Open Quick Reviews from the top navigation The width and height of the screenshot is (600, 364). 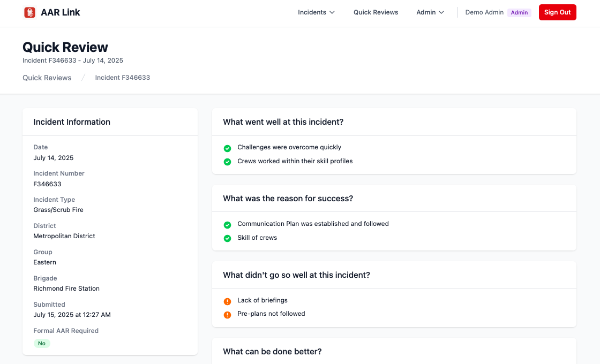tap(376, 12)
